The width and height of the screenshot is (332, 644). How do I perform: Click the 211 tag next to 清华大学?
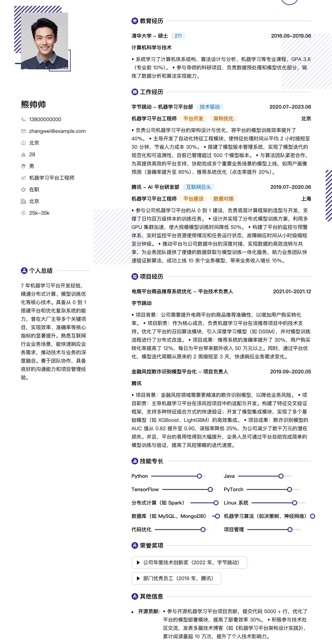[x=178, y=36]
